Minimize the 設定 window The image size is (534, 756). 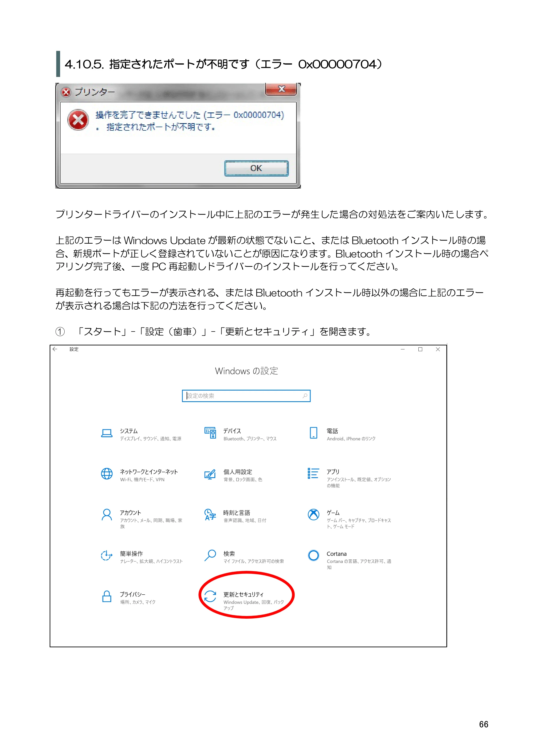point(403,349)
